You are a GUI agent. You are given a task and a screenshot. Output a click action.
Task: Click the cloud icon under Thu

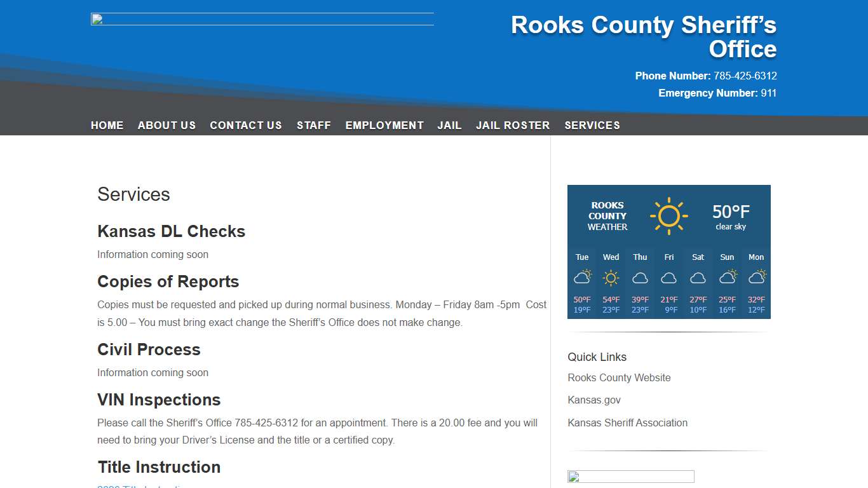click(640, 278)
